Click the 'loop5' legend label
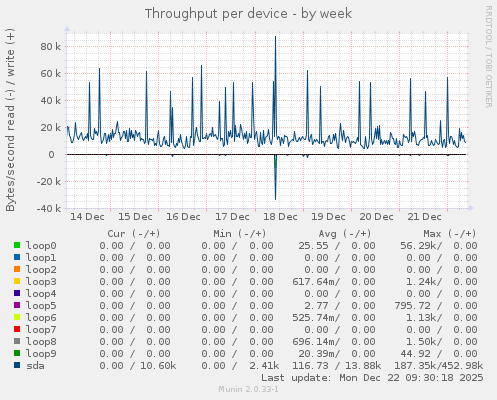 click(x=41, y=306)
